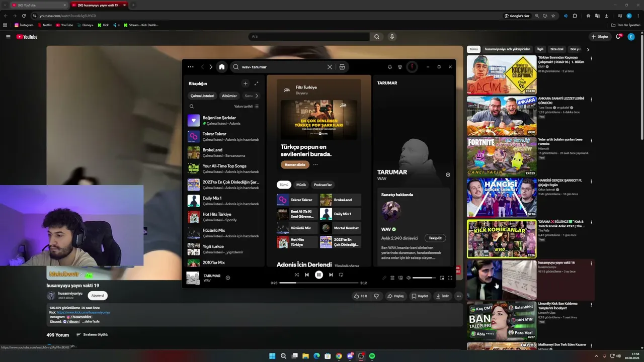Create new playlist in Kitaplığın
644x362 pixels.
[x=246, y=83]
